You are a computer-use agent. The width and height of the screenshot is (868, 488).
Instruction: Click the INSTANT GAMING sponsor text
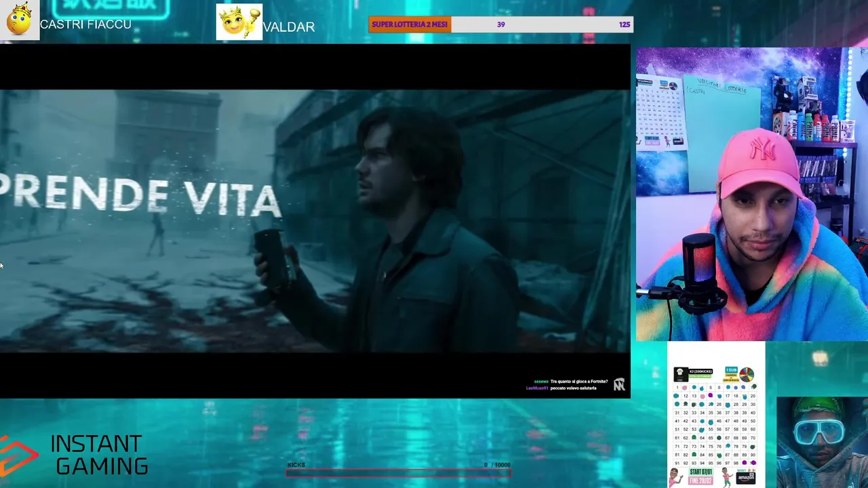[x=99, y=455]
